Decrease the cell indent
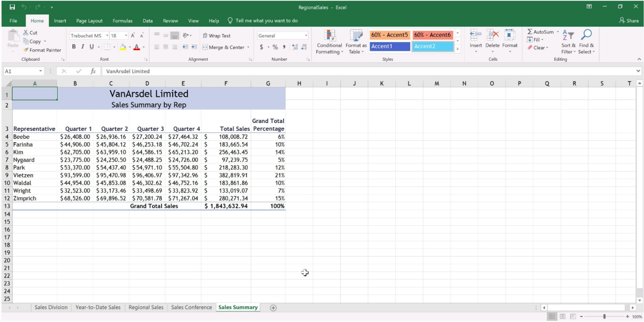Viewport: 644px width, 322px height. 185,47
